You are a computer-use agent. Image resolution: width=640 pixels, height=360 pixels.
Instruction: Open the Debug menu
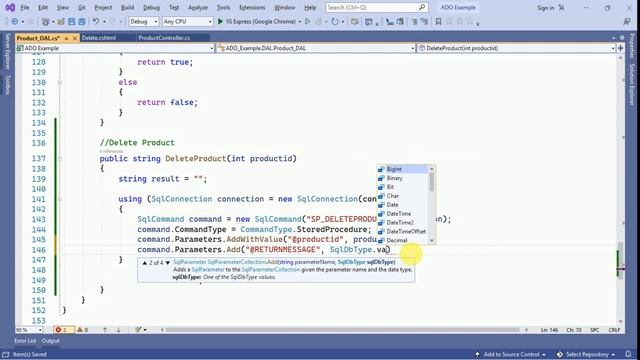[x=151, y=7]
